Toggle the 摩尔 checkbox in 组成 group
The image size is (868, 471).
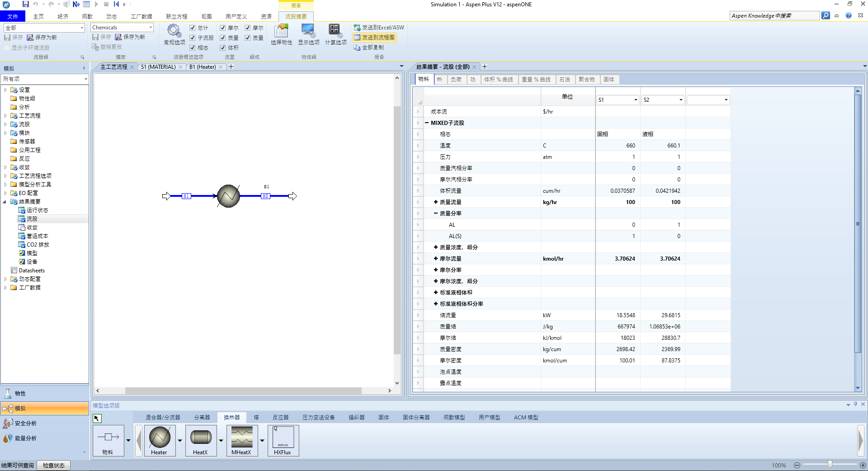[248, 28]
